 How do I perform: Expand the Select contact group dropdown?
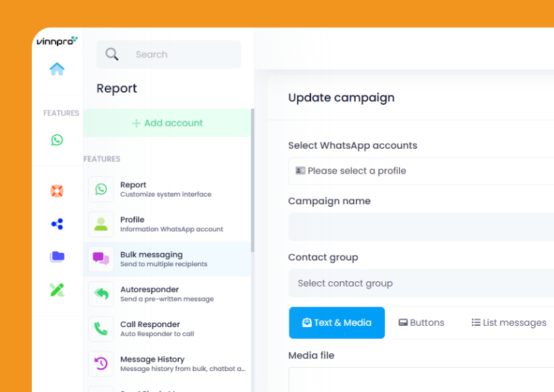(421, 283)
